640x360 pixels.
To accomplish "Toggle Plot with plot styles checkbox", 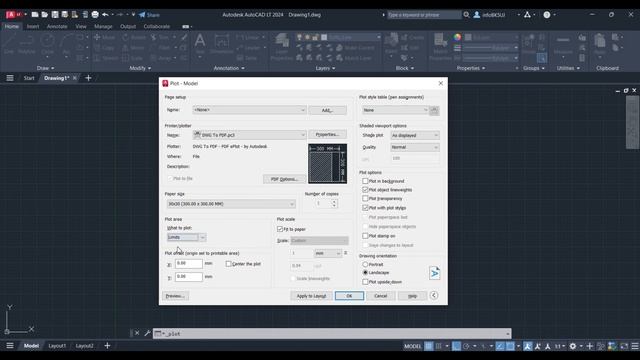I will pos(365,208).
